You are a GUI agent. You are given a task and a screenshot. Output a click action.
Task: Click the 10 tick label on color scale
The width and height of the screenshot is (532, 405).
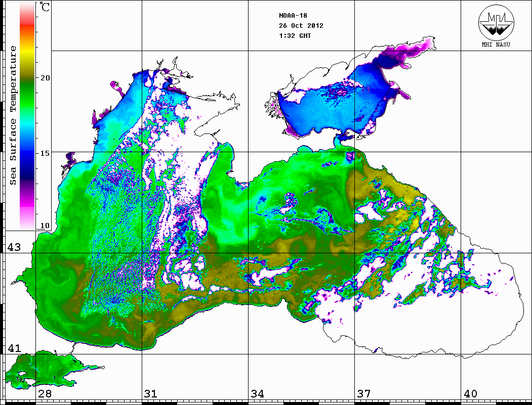tap(45, 226)
